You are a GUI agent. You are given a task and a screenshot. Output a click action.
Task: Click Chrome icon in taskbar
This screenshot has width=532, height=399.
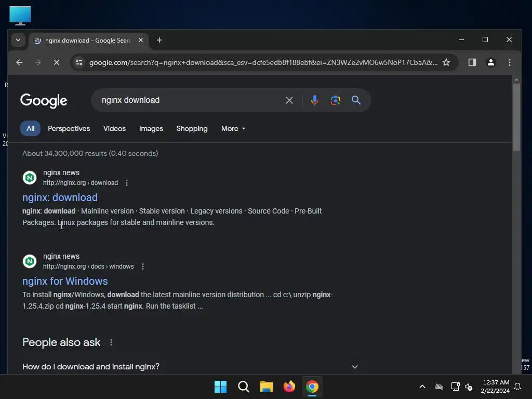click(x=312, y=387)
